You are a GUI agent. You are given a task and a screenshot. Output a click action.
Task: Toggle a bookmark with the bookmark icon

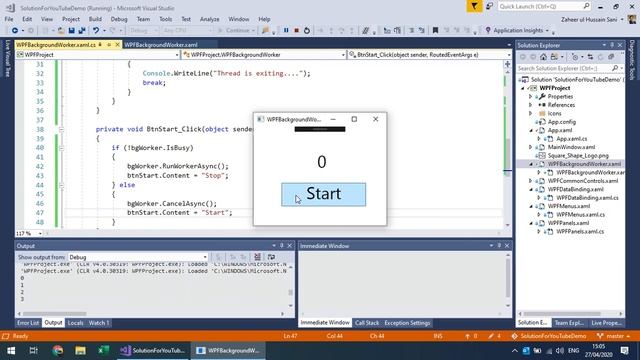pos(436,30)
